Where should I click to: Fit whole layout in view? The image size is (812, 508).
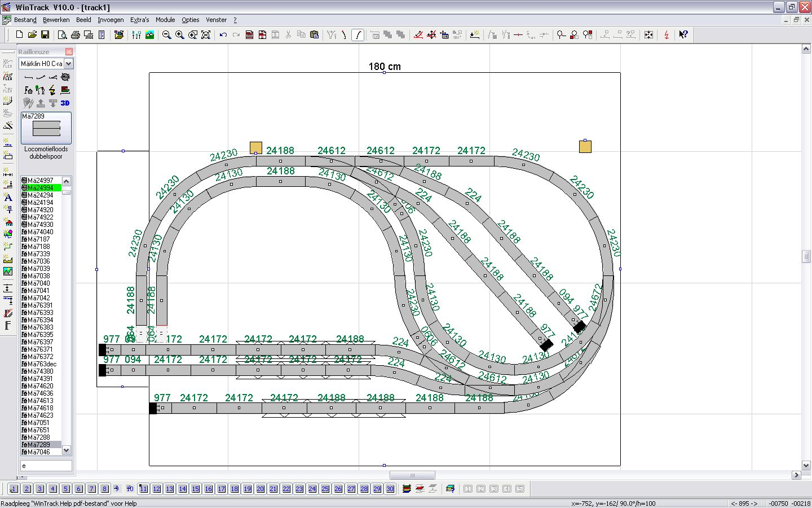206,34
